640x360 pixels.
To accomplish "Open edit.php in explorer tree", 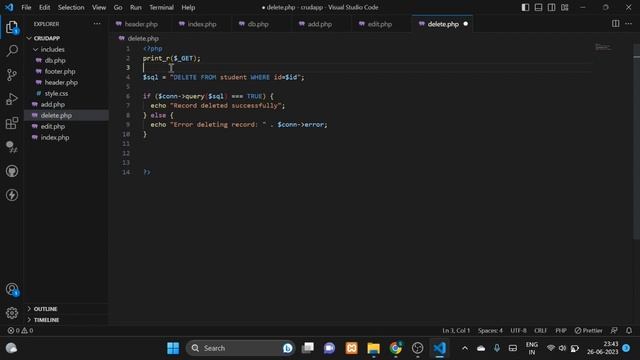I will point(53,127).
